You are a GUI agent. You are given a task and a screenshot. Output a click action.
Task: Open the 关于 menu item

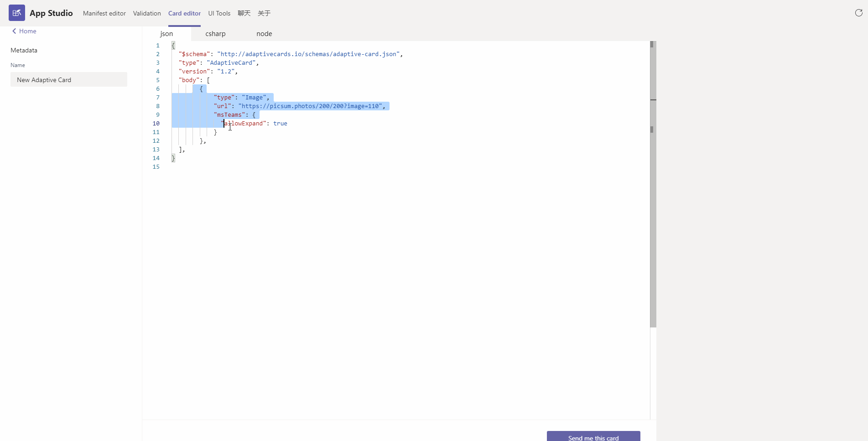coord(264,13)
